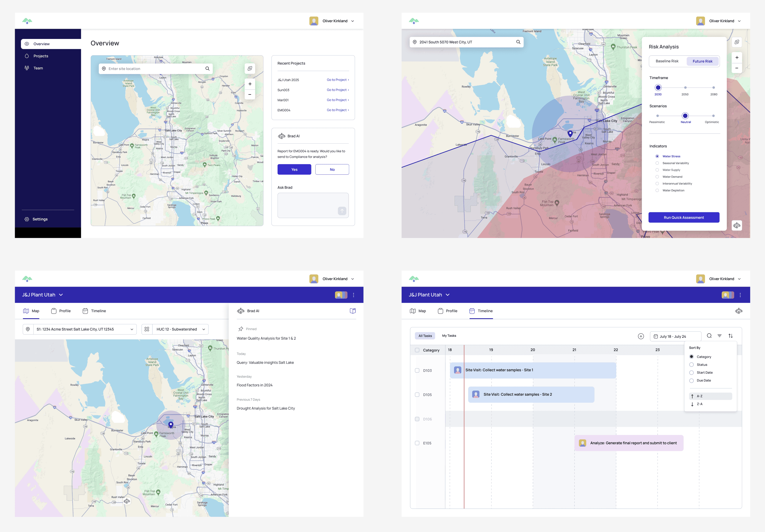Switch to the My Tasks tab
Viewport: 765px width, 532px height.
click(449, 336)
